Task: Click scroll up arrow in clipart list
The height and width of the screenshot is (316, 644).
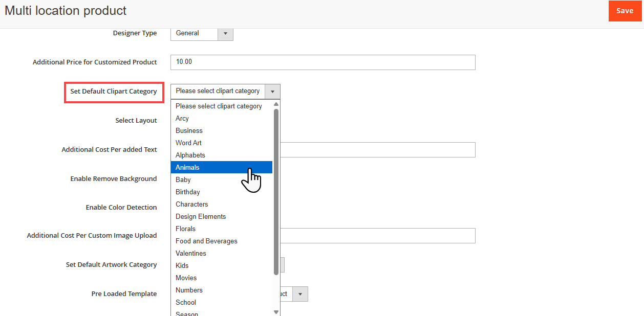Action: click(x=276, y=104)
